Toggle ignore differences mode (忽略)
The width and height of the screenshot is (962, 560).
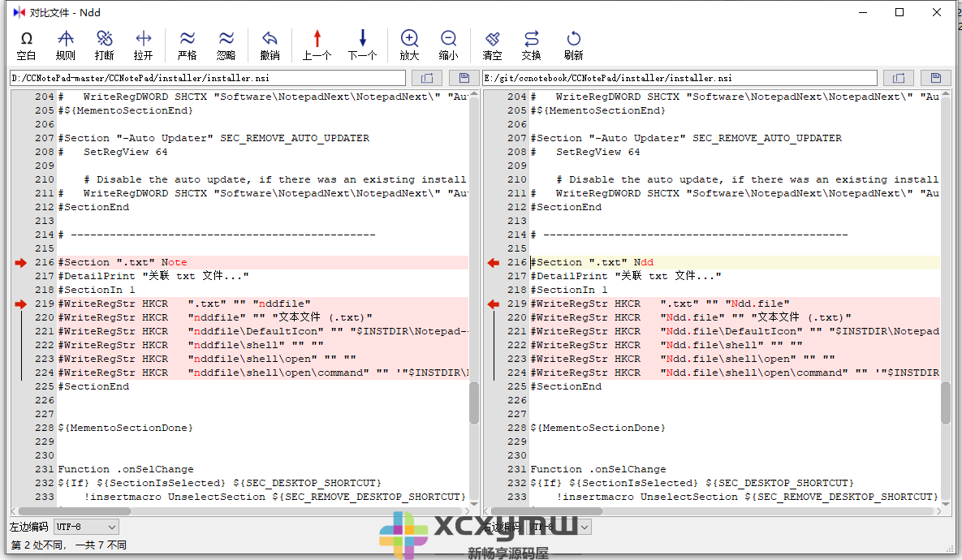226,45
